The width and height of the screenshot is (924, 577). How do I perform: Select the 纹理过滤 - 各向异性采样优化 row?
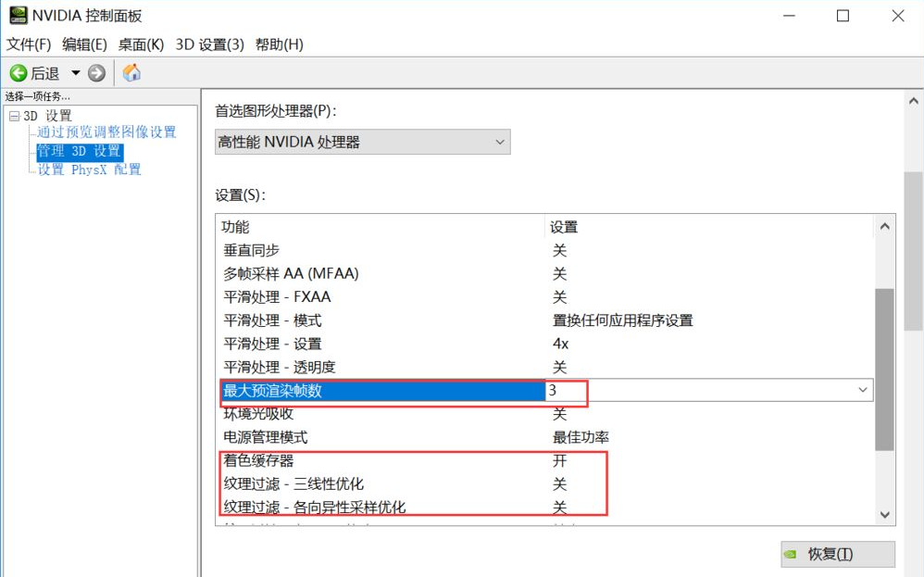click(x=543, y=508)
